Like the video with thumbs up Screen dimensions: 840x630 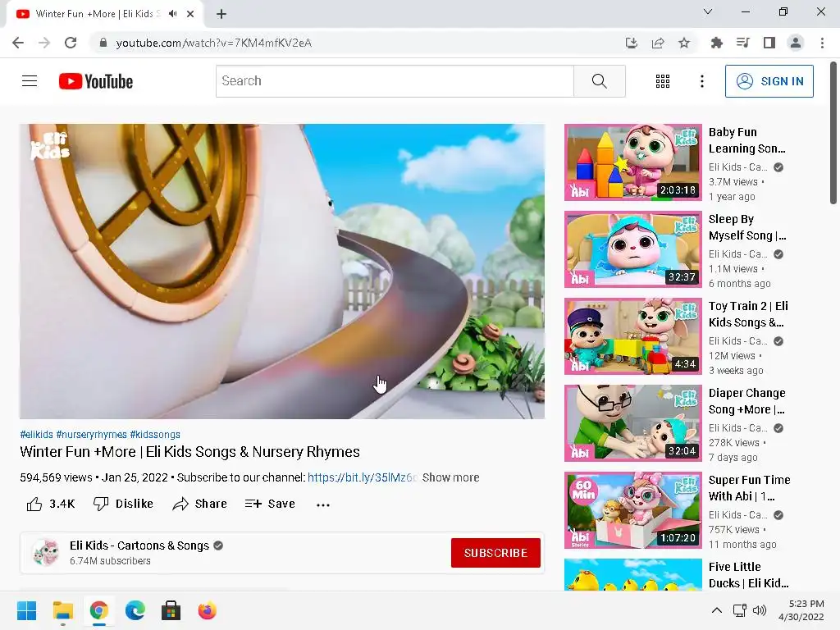click(51, 504)
